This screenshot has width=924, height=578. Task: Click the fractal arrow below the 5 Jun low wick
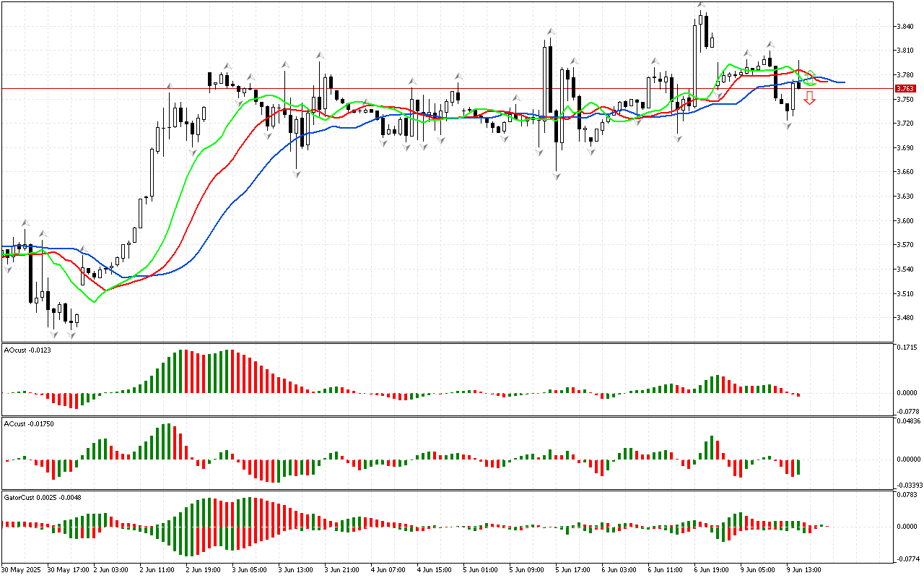[x=557, y=176]
